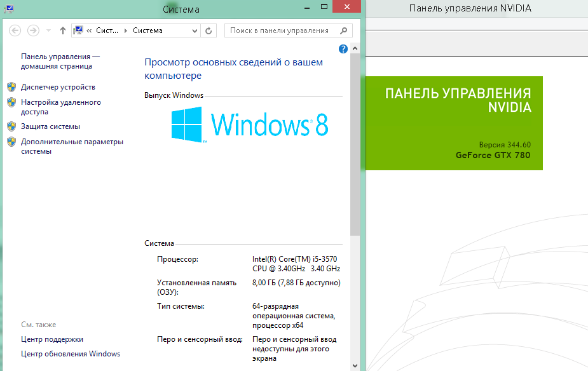Open help with the blue question mark
Viewport: 588px width, 371px height.
[343, 49]
